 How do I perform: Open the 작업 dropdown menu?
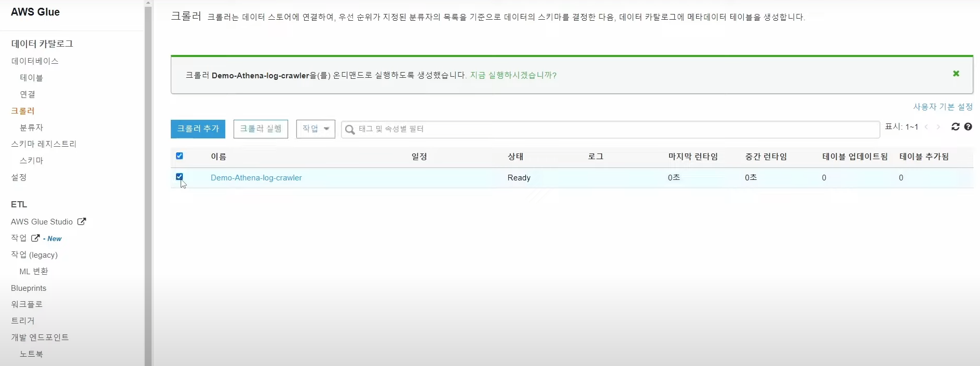[x=316, y=129]
